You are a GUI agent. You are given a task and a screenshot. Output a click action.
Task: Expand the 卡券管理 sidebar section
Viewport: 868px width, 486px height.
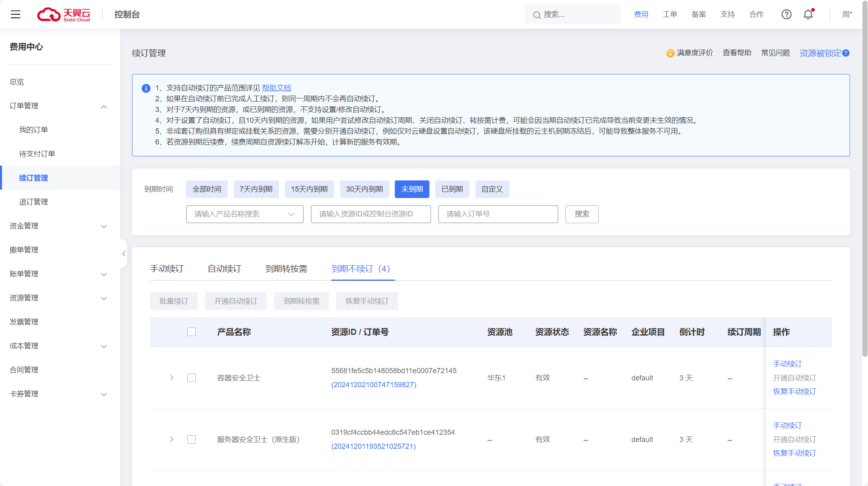[104, 394]
